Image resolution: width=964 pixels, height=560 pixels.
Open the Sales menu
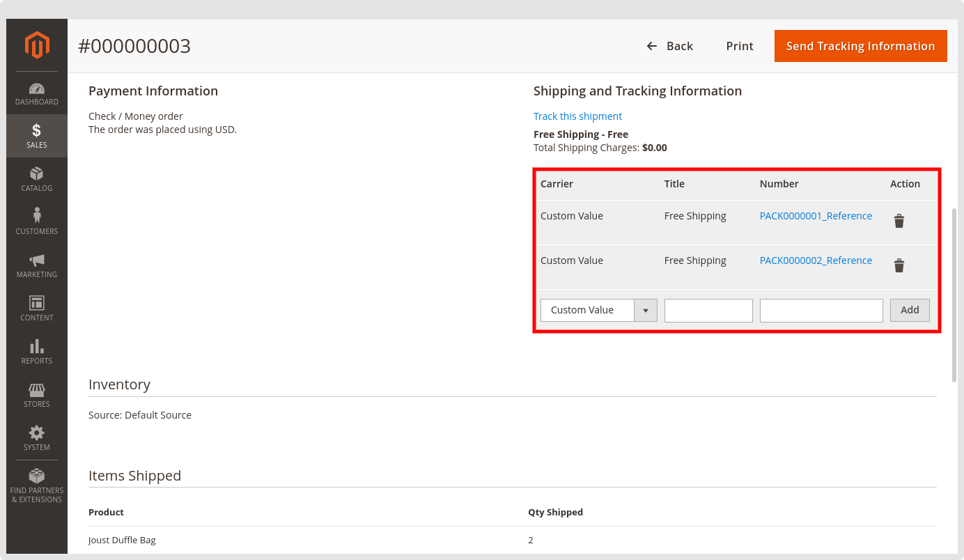(x=37, y=136)
